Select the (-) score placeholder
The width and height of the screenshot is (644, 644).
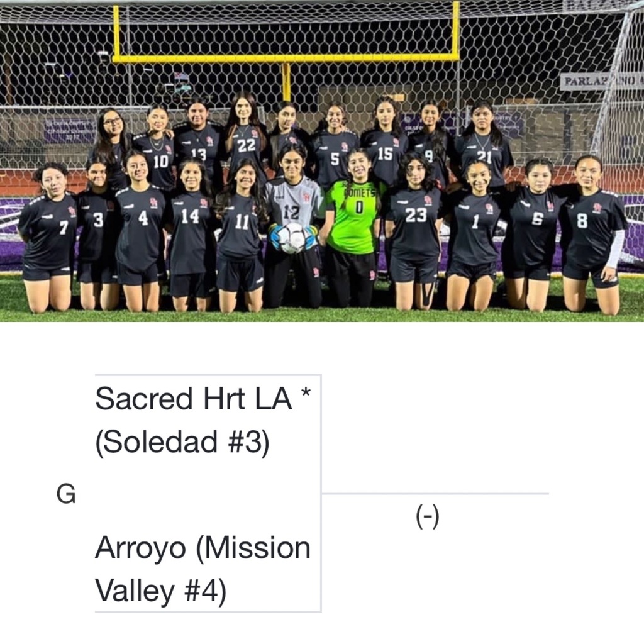(x=428, y=516)
